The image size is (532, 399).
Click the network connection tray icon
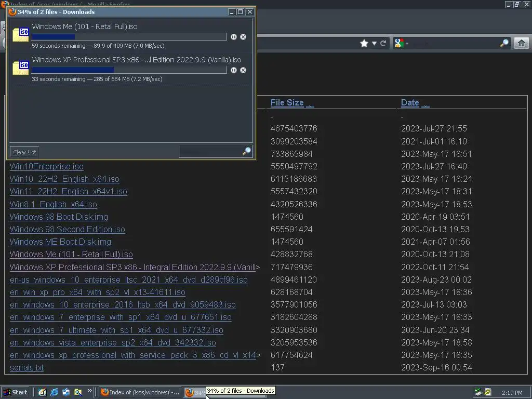pyautogui.click(x=478, y=392)
